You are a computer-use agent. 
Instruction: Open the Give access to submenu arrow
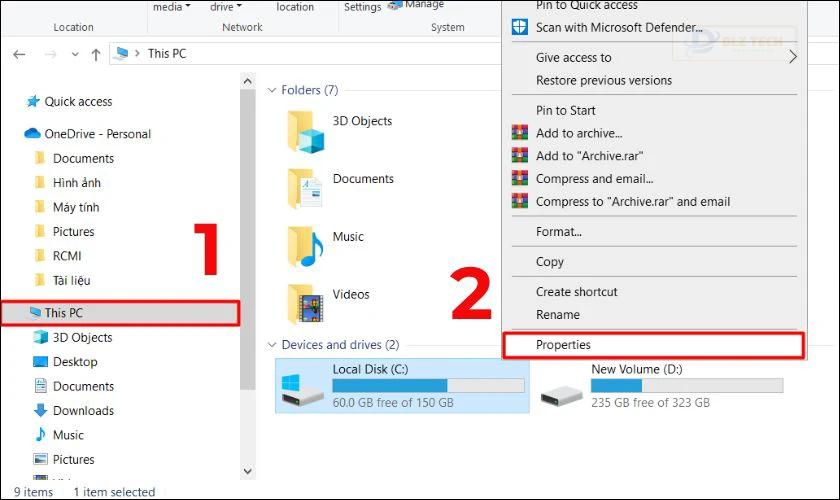(x=793, y=57)
